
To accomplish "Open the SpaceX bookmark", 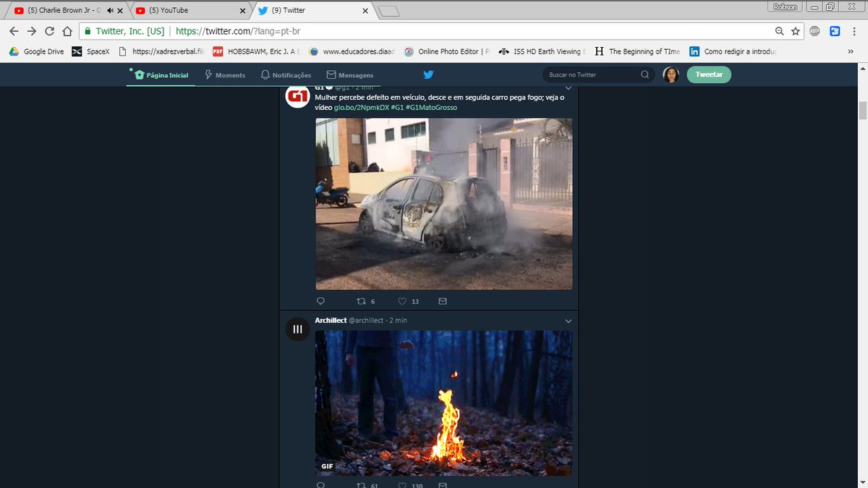I will point(90,51).
